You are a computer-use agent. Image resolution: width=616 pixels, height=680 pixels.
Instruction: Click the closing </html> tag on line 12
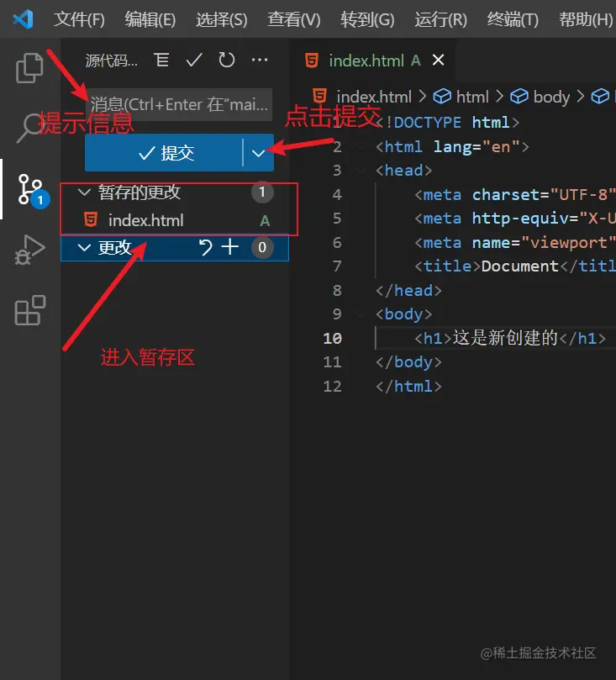click(x=408, y=386)
